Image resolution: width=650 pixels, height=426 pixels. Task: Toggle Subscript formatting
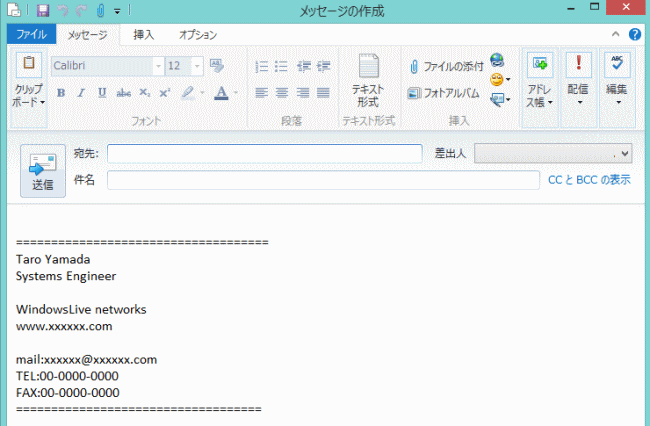click(x=145, y=93)
